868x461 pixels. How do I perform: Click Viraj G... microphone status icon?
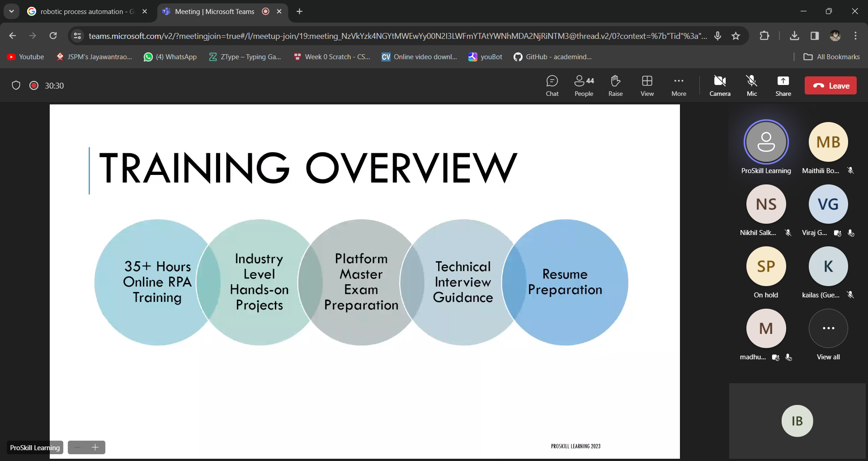(851, 233)
